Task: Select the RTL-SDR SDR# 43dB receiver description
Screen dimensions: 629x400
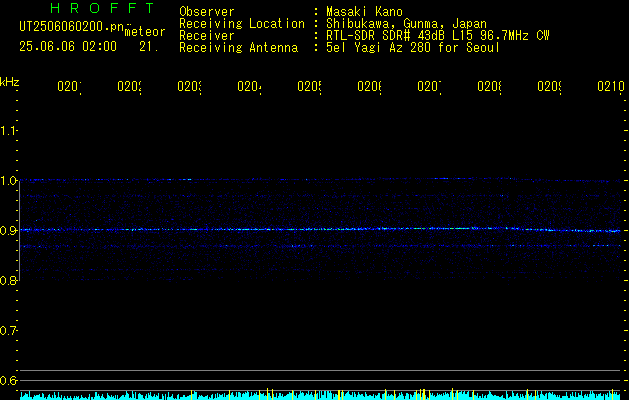Action: (438, 36)
